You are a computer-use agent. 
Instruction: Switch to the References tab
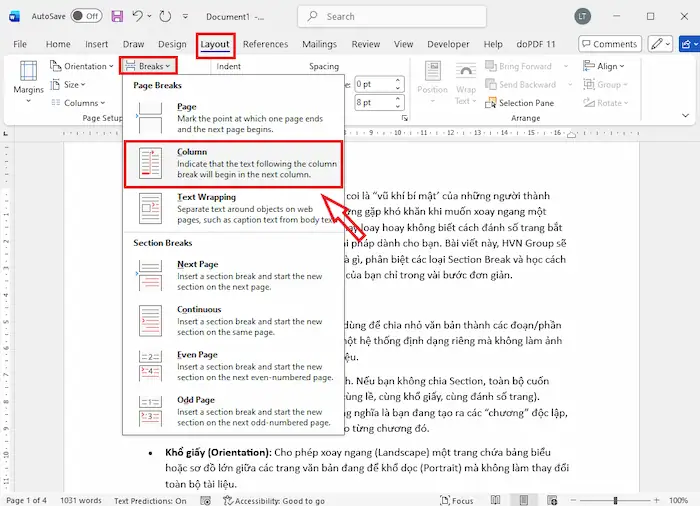coord(265,44)
